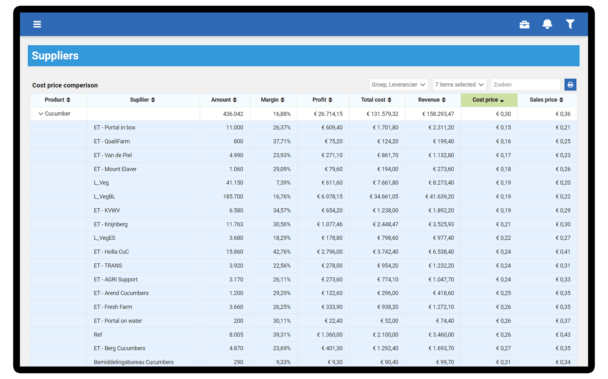Sort table by Profit column

[x=322, y=100]
